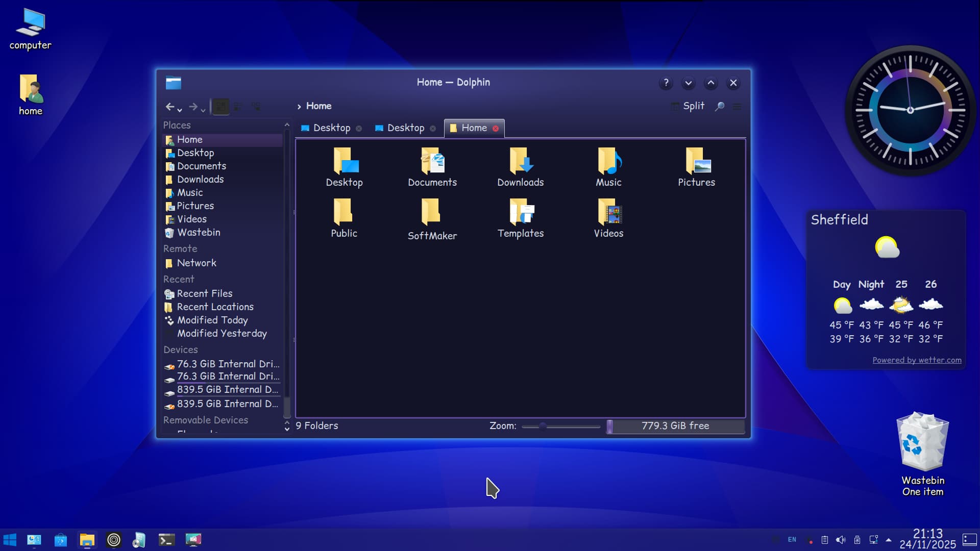Launch the terminal from the taskbar
The height and width of the screenshot is (551, 980).
coord(166,540)
